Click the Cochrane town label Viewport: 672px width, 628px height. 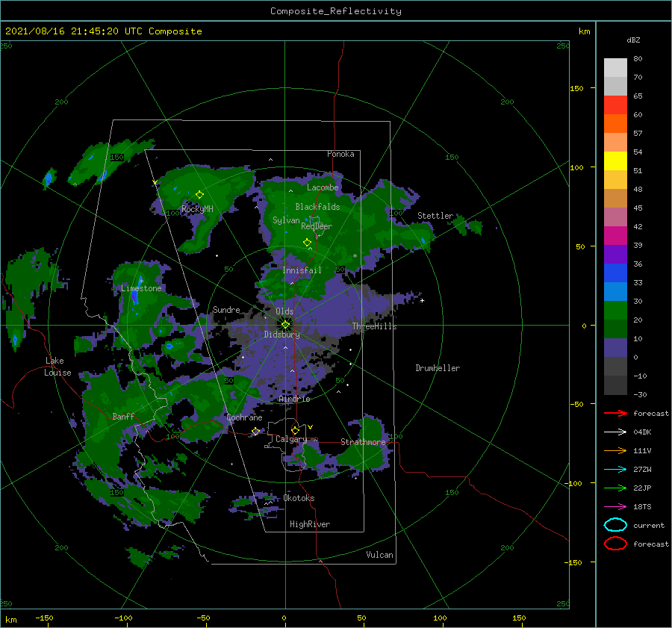pos(244,417)
